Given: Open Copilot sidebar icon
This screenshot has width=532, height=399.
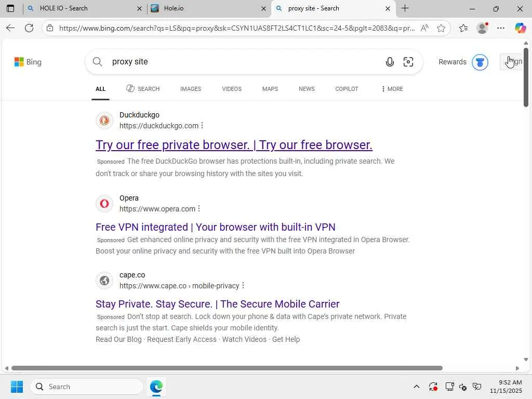Looking at the screenshot, I should 520,28.
